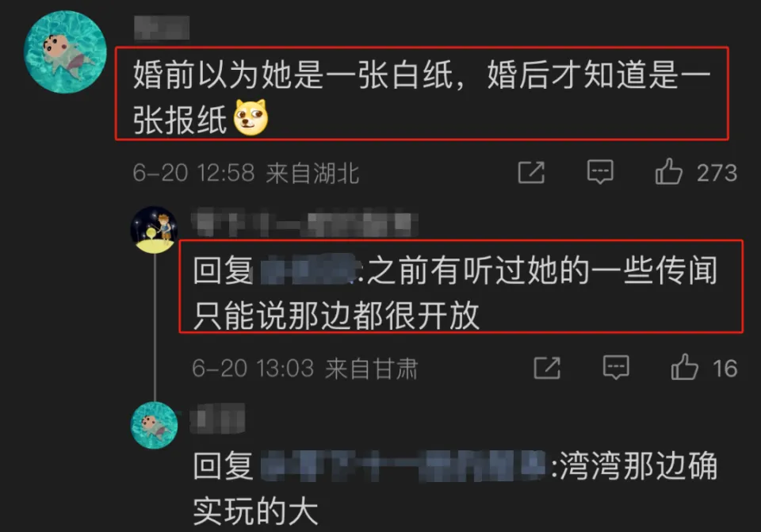Image resolution: width=761 pixels, height=532 pixels.
Task: Click the doge emoji in top comment
Action: click(251, 118)
